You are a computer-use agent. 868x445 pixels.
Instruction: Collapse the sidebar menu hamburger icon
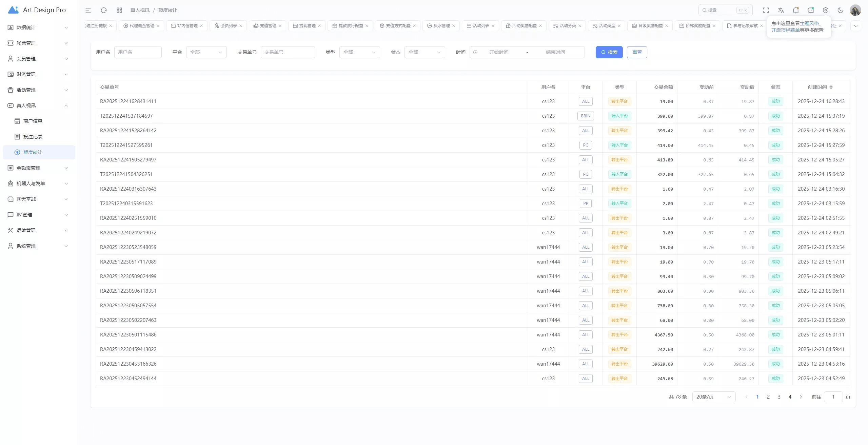[88, 10]
